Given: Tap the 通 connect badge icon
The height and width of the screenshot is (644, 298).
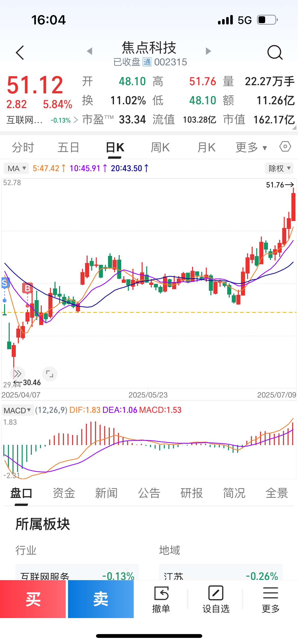Looking at the screenshot, I should click(x=147, y=62).
